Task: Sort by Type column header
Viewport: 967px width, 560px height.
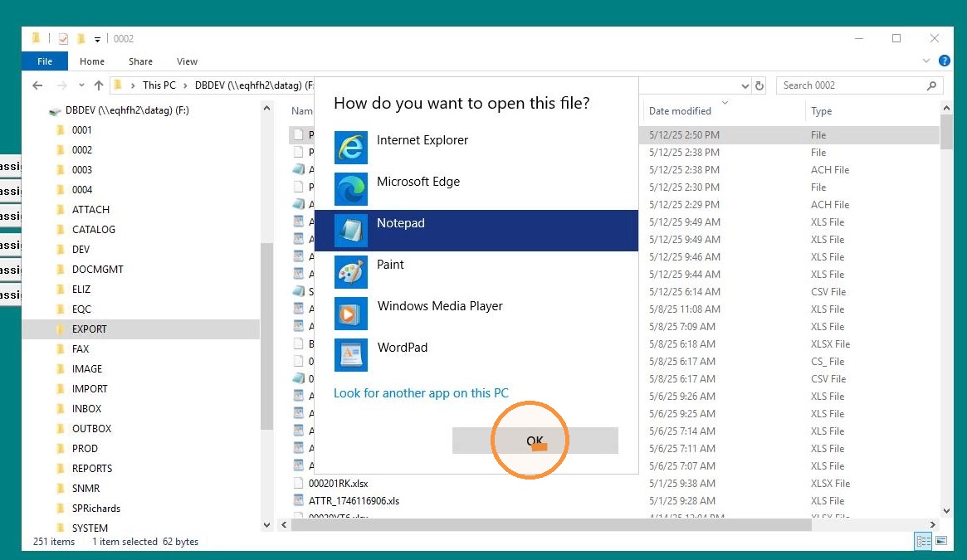Action: click(822, 111)
